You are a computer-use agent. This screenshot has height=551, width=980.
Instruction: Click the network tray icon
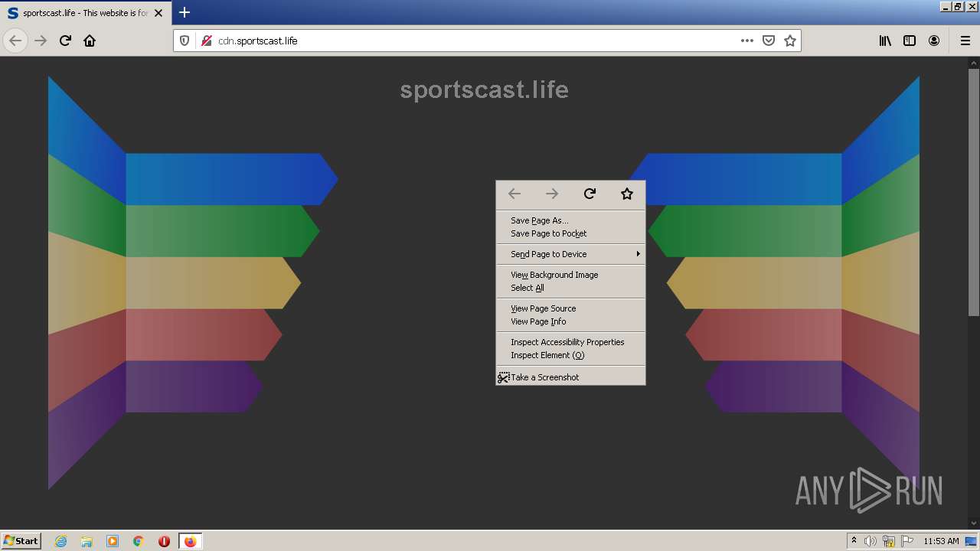click(889, 541)
